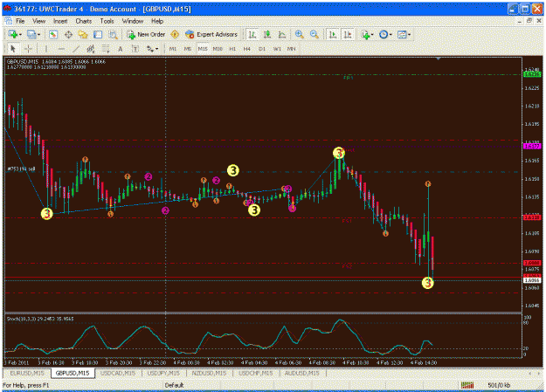Expand the Arrows tool dropdown arrow

157,49
